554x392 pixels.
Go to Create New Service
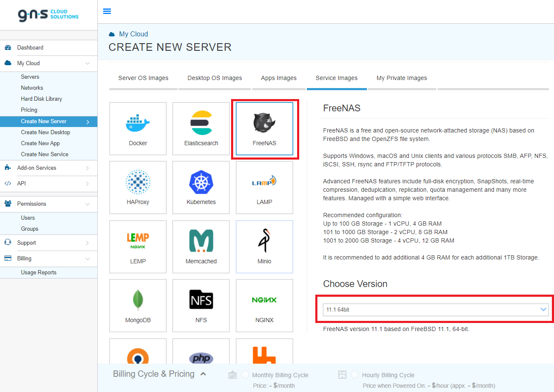[x=44, y=154]
